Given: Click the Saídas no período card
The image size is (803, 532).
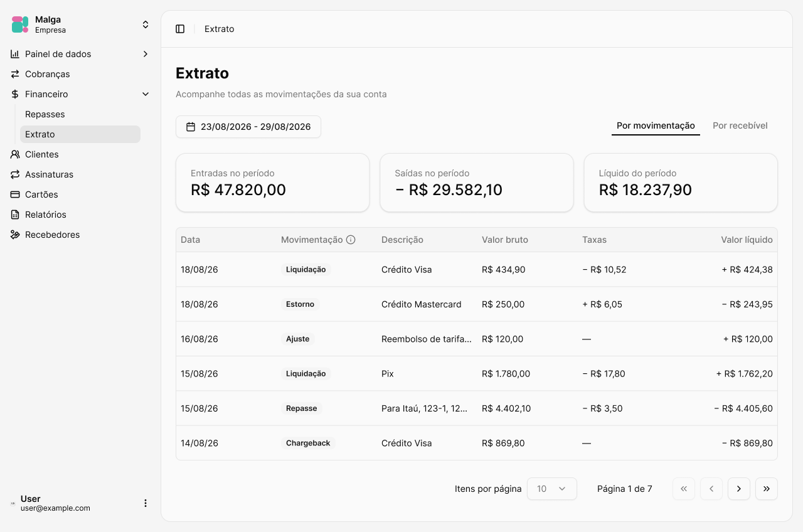Looking at the screenshot, I should click(x=477, y=183).
